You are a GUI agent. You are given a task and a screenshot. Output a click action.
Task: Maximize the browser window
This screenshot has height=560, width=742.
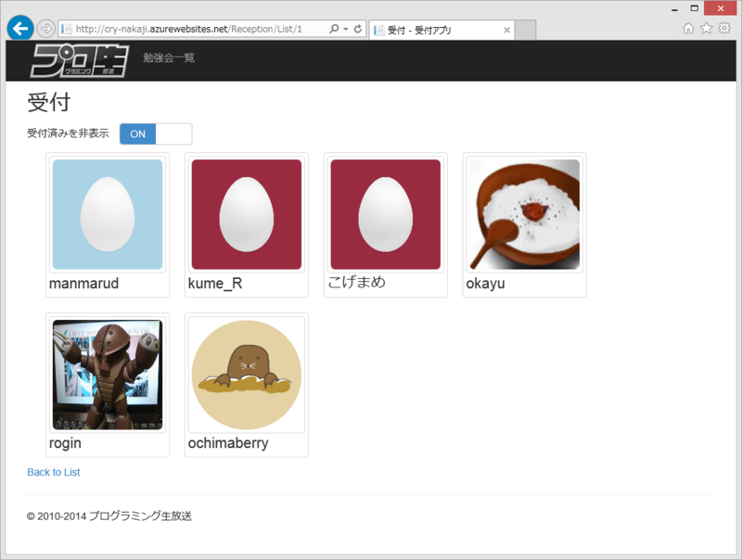pos(694,8)
